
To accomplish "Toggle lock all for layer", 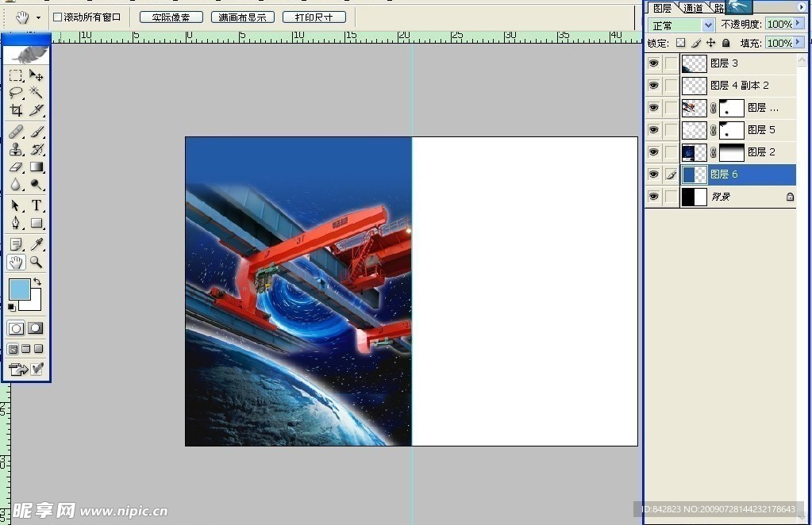I will [x=725, y=43].
